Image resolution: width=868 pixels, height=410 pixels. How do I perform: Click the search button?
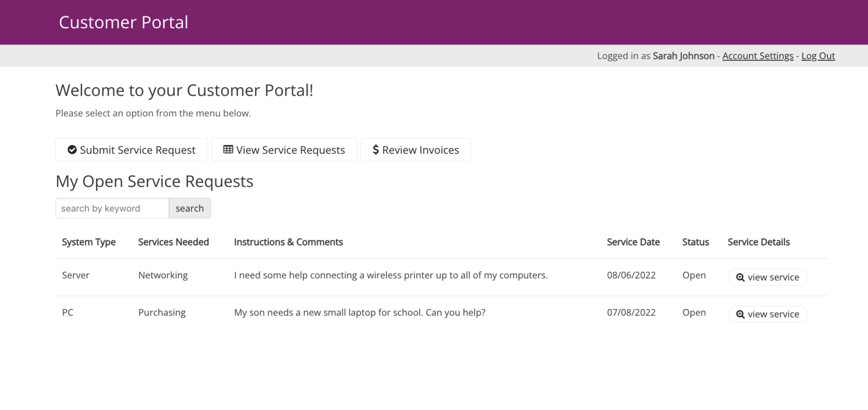pyautogui.click(x=190, y=208)
